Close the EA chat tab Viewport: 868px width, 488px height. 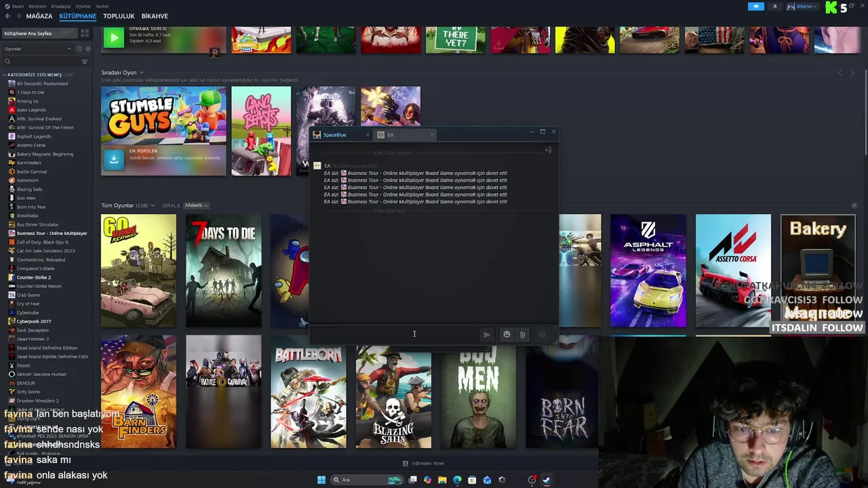coord(431,135)
